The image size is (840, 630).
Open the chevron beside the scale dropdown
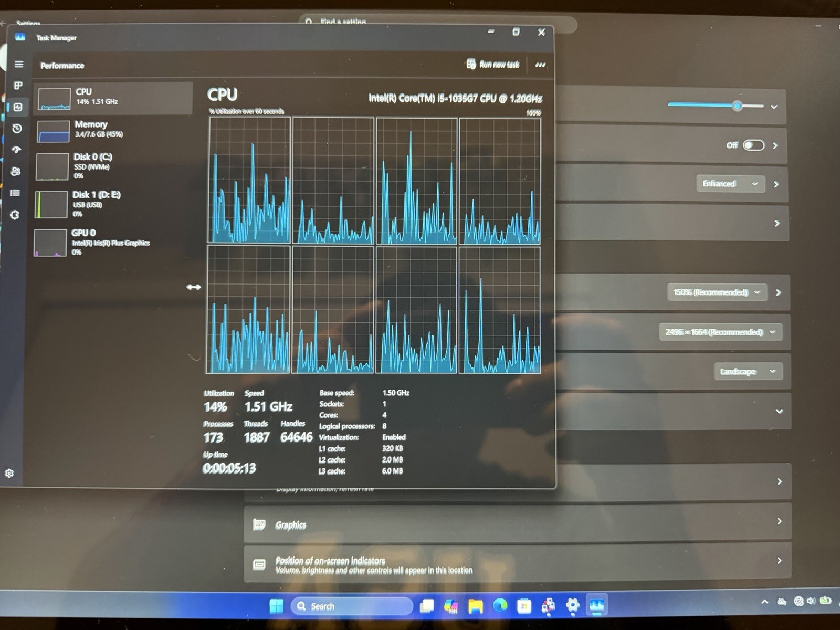click(x=779, y=292)
